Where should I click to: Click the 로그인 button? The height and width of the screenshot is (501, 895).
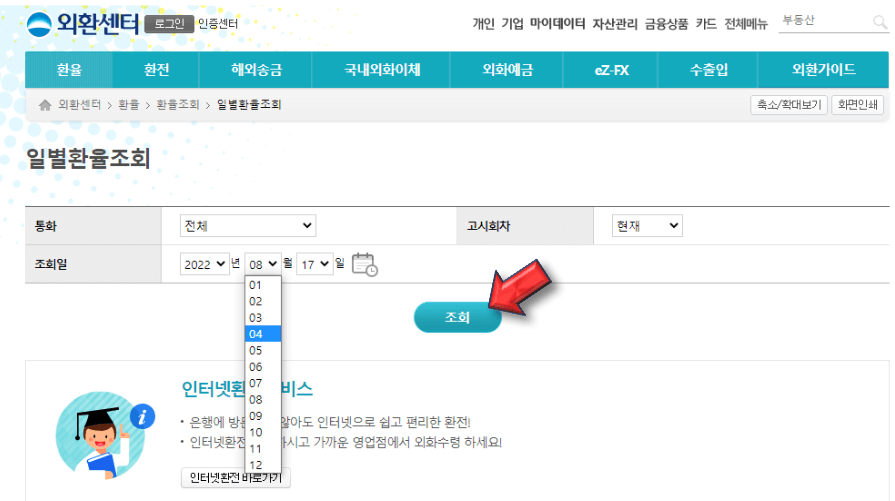tap(169, 24)
